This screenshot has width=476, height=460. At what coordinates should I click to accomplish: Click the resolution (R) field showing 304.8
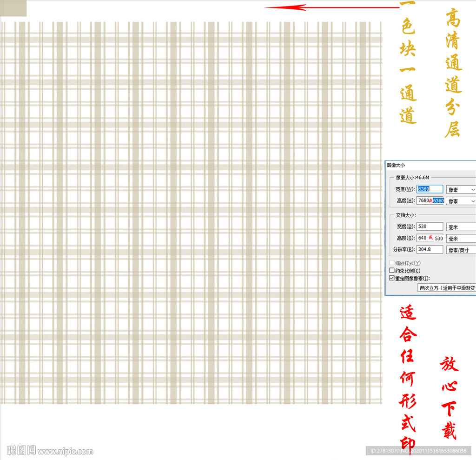tap(430, 250)
